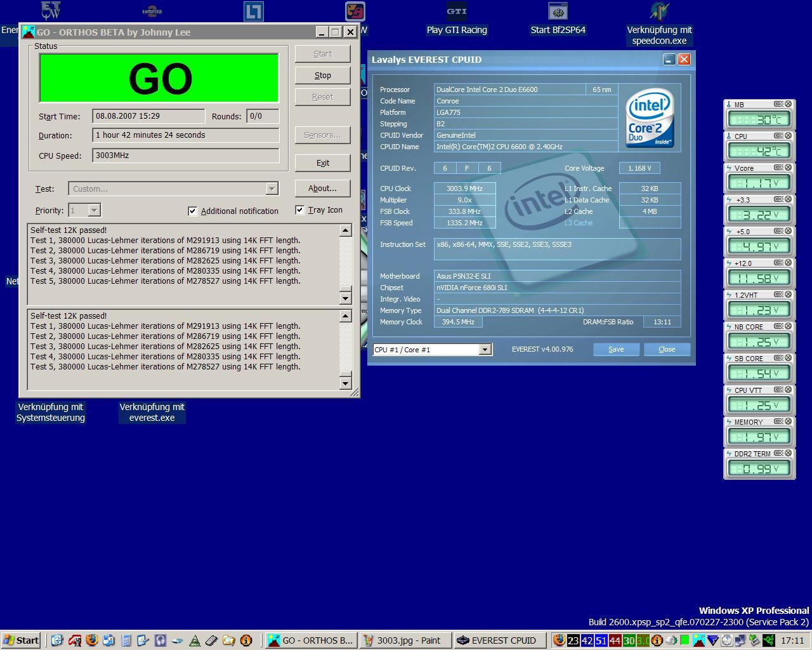812x650 pixels.
Task: Click the Processor value Intel Core 2 Duo E6600
Action: tap(509, 90)
